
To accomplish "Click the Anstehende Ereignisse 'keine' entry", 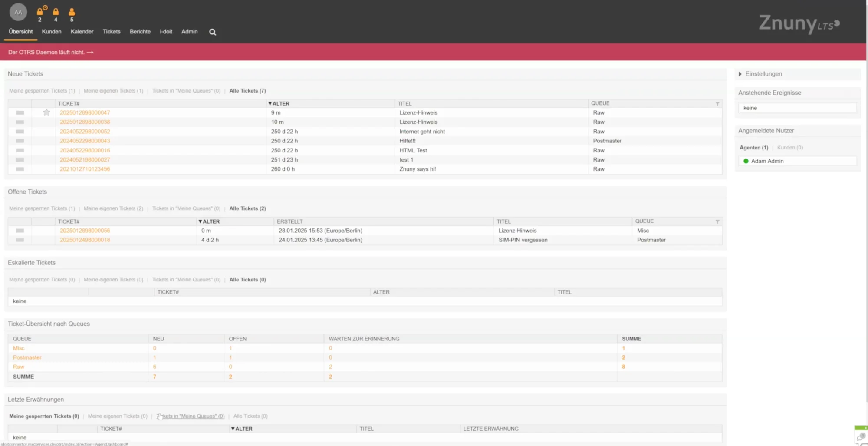I will [797, 108].
